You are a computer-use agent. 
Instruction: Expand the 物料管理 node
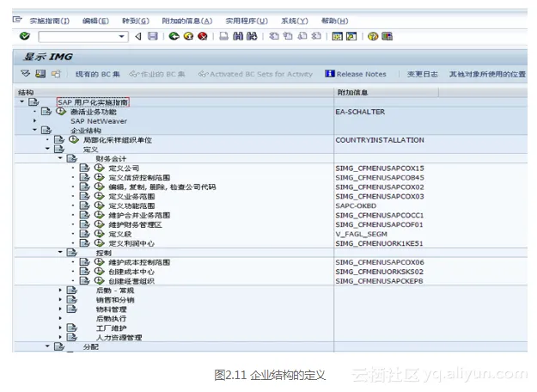(60, 309)
